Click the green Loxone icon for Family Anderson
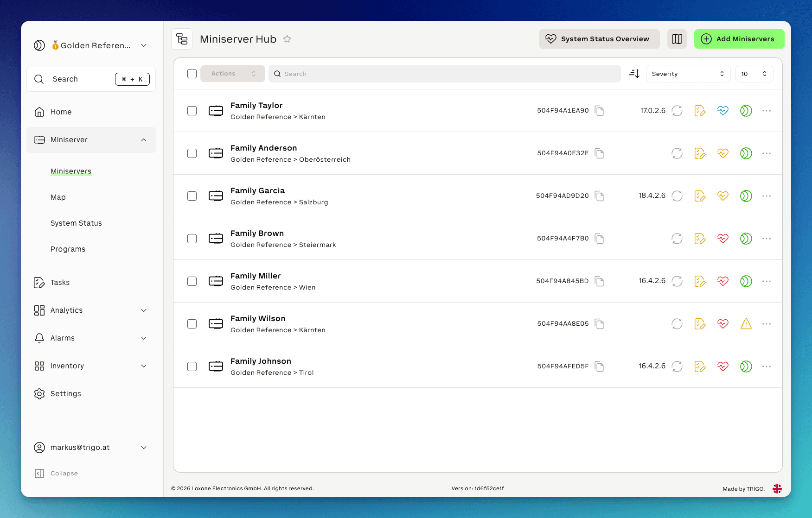 click(x=746, y=153)
